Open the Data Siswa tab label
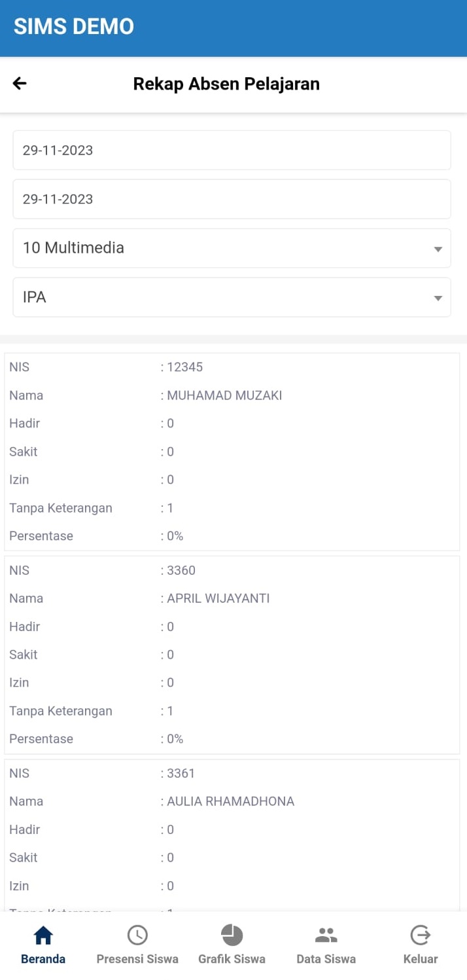This screenshot has width=467, height=980. pos(326,959)
